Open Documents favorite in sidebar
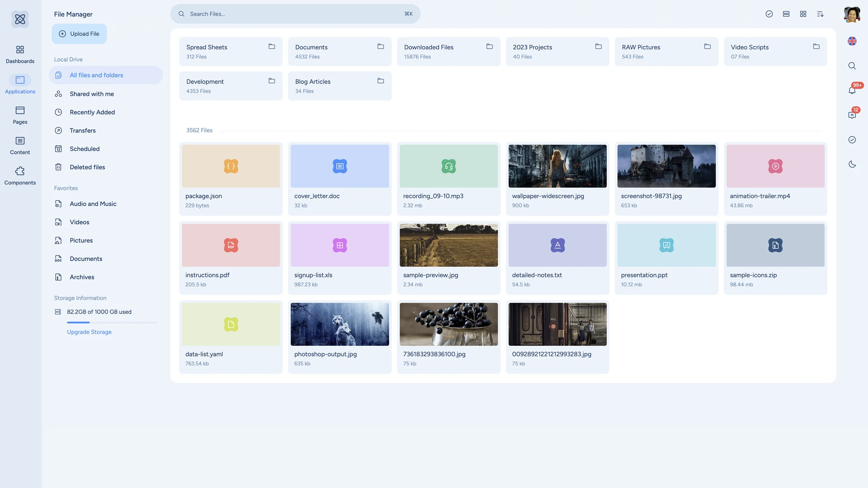This screenshot has width=868, height=488. coord(106,259)
